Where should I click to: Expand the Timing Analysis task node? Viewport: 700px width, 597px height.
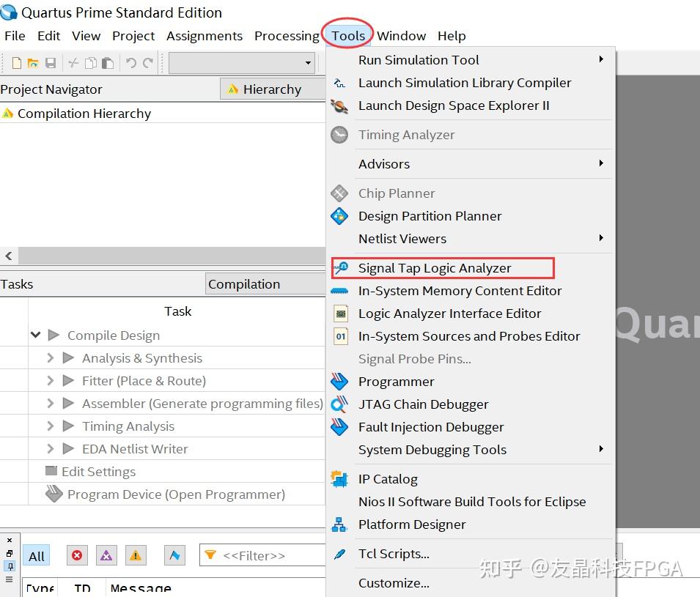pyautogui.click(x=51, y=426)
